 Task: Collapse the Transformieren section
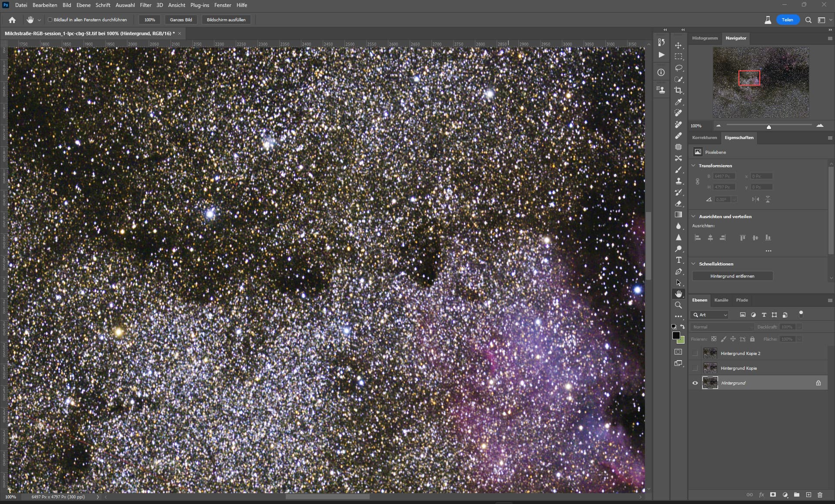click(694, 166)
